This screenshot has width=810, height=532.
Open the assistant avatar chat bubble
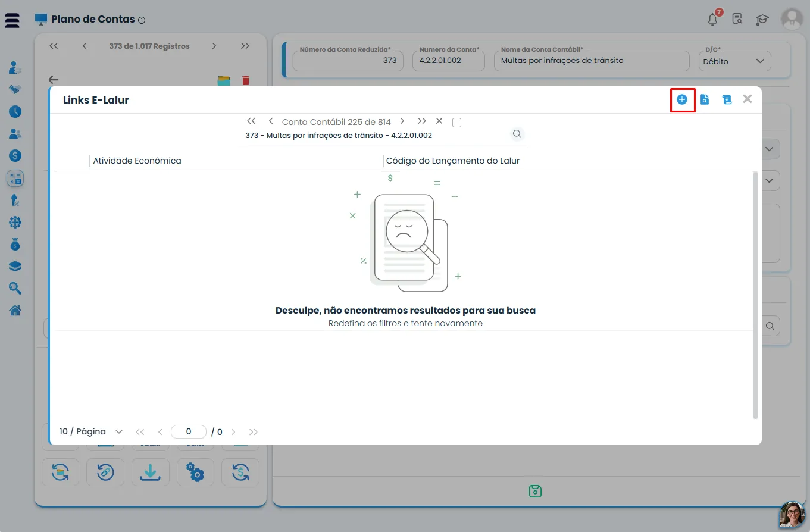point(793,515)
